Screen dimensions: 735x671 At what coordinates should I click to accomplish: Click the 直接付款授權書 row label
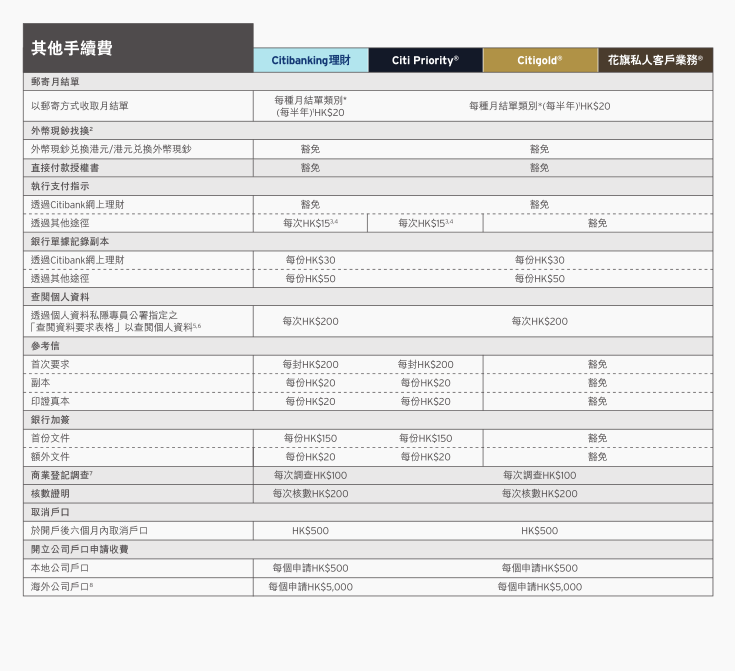coord(65,168)
